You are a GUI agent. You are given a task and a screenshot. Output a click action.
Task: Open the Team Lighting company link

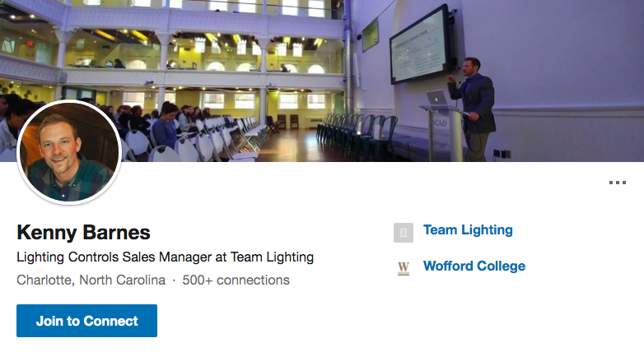coord(468,229)
